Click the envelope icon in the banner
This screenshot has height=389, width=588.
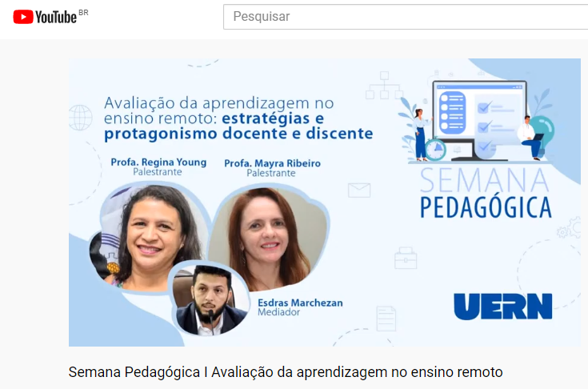(x=359, y=190)
